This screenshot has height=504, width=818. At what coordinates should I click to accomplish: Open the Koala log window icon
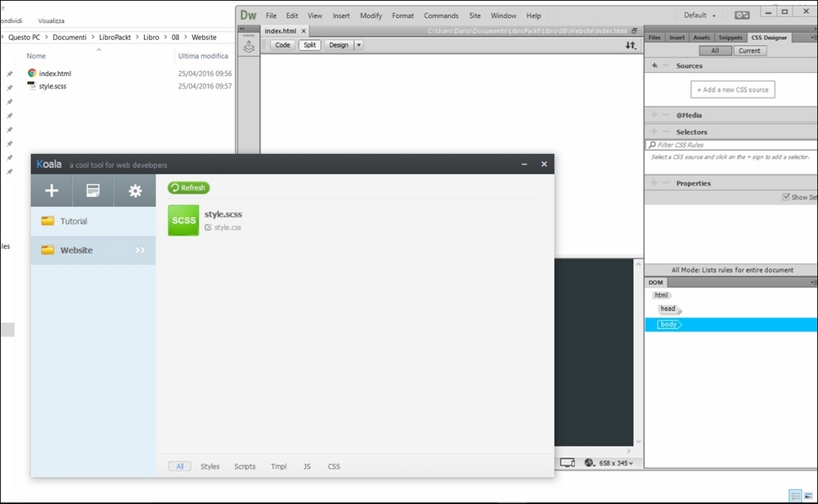pos(93,191)
